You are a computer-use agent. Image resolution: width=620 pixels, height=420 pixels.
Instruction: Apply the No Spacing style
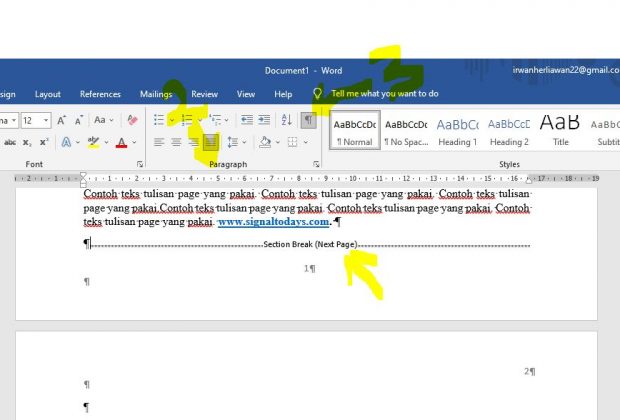[x=406, y=131]
